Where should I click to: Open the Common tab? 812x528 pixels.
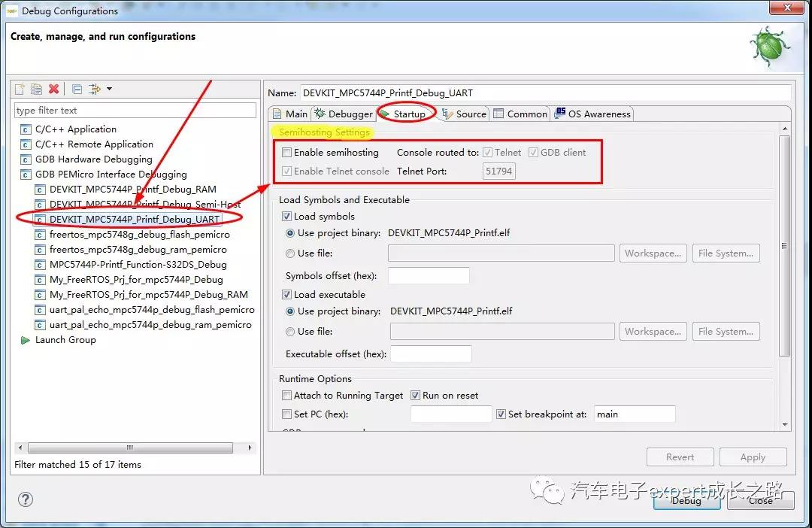coord(520,114)
